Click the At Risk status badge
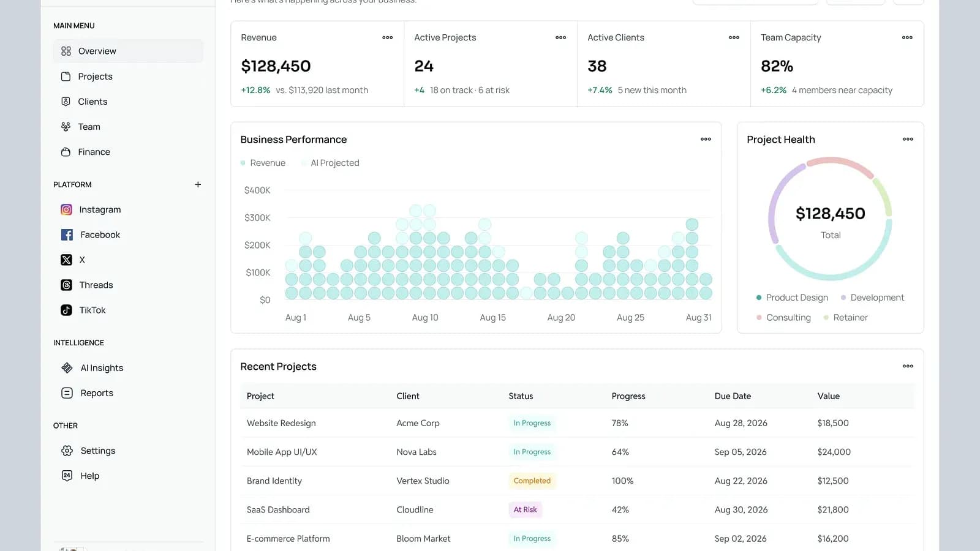Viewport: 980px width, 551px height. (525, 509)
